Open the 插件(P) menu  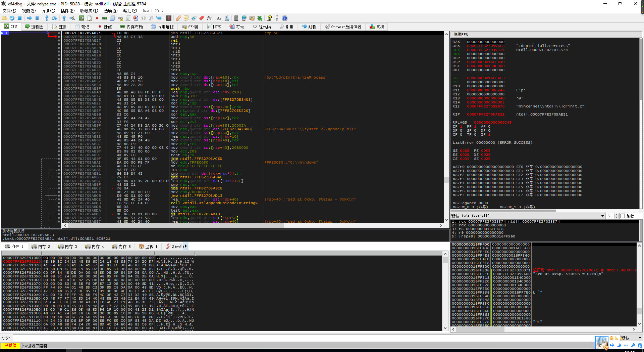[x=67, y=11]
